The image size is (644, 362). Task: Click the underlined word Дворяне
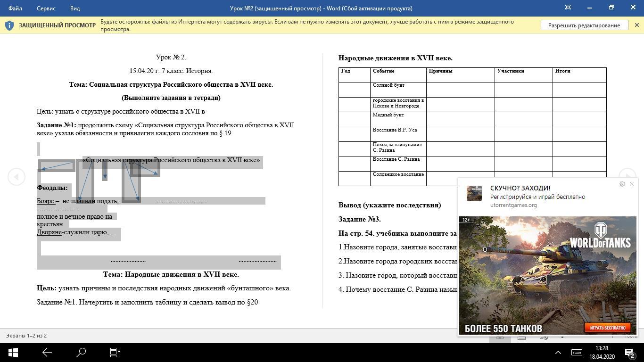pos(50,232)
